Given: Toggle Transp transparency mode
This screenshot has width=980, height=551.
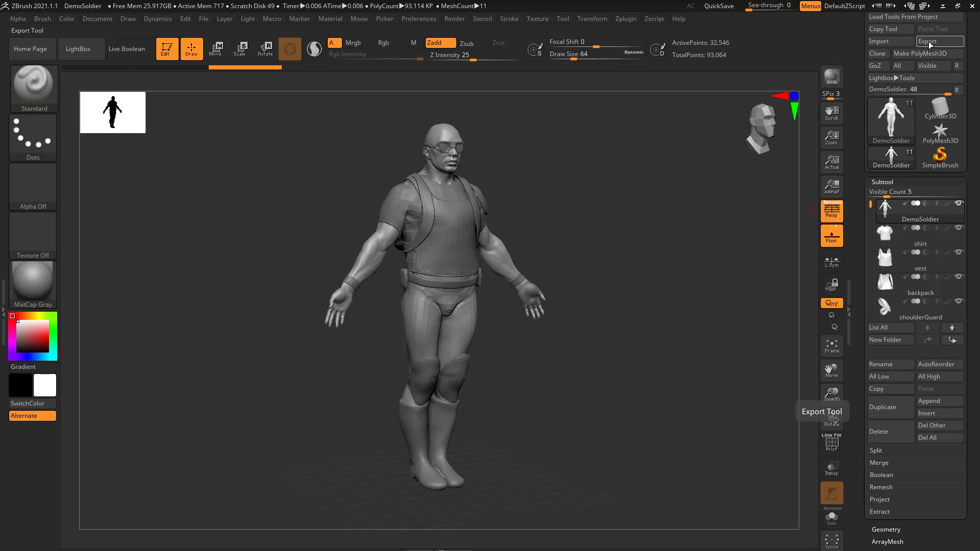Looking at the screenshot, I should [x=831, y=468].
